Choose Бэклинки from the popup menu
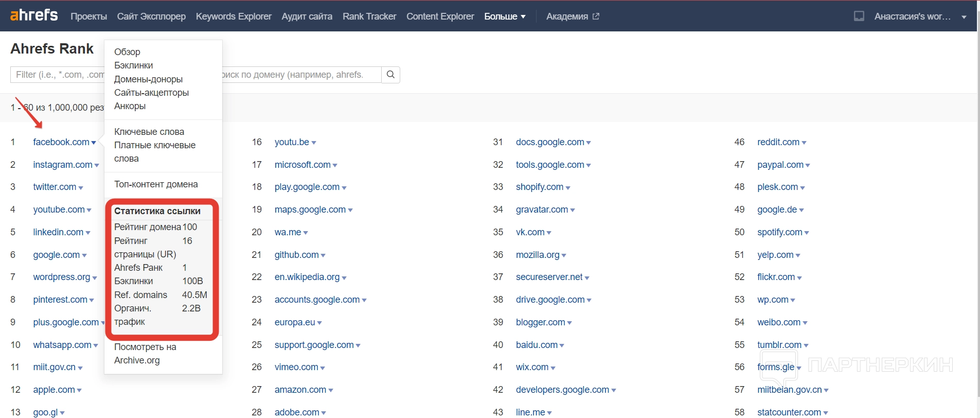 (x=133, y=65)
